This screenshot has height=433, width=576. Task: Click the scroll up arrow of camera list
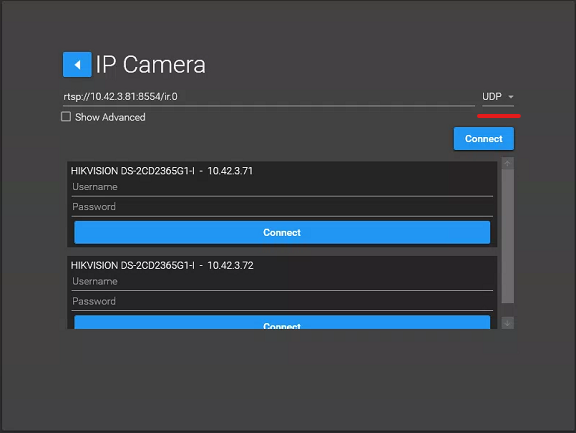[x=507, y=163]
